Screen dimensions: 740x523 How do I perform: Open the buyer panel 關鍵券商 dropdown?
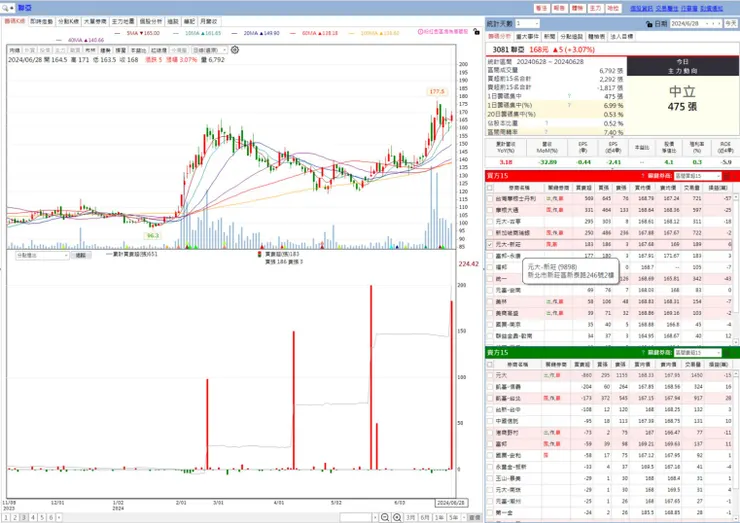pos(698,176)
